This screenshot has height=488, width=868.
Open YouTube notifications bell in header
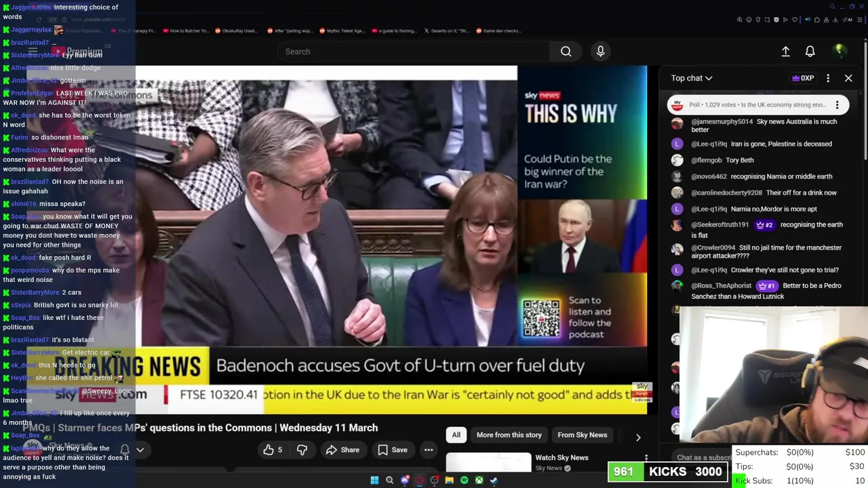[810, 52]
